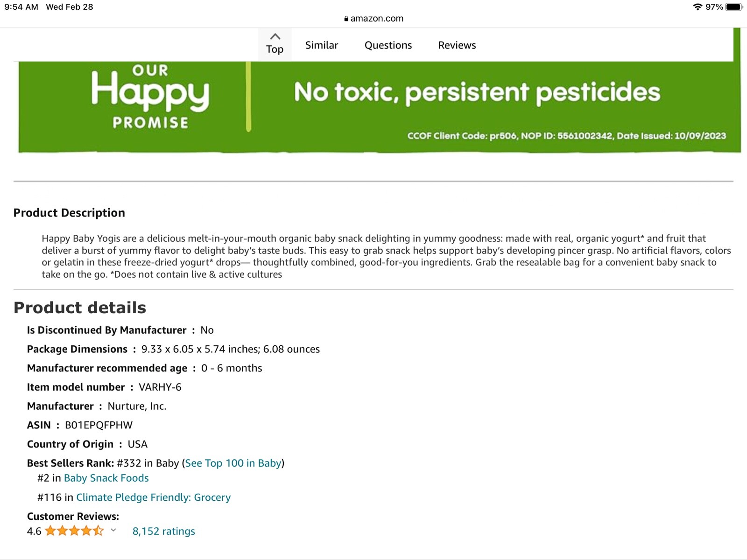Jump to the Questions section tab
Screen dimensions: 747x560
pyautogui.click(x=388, y=45)
